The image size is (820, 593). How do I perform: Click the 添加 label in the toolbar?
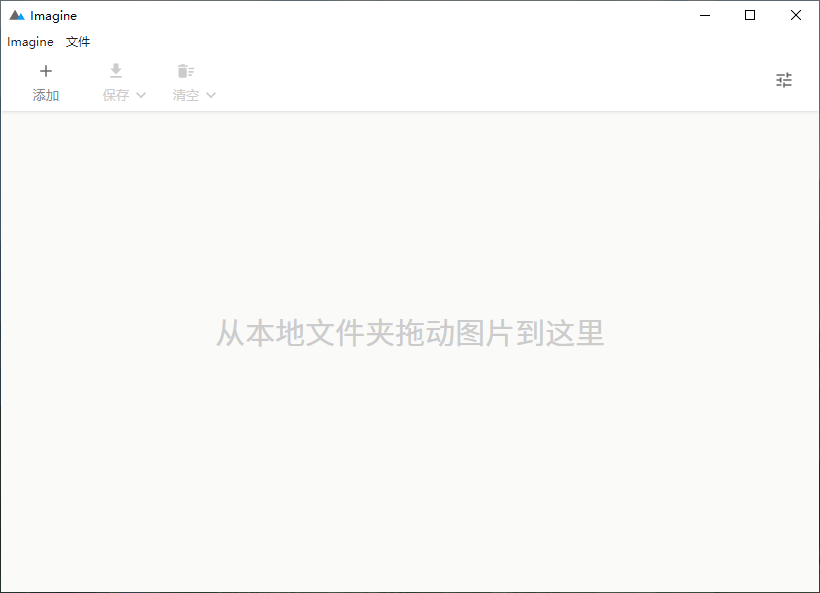click(x=46, y=95)
